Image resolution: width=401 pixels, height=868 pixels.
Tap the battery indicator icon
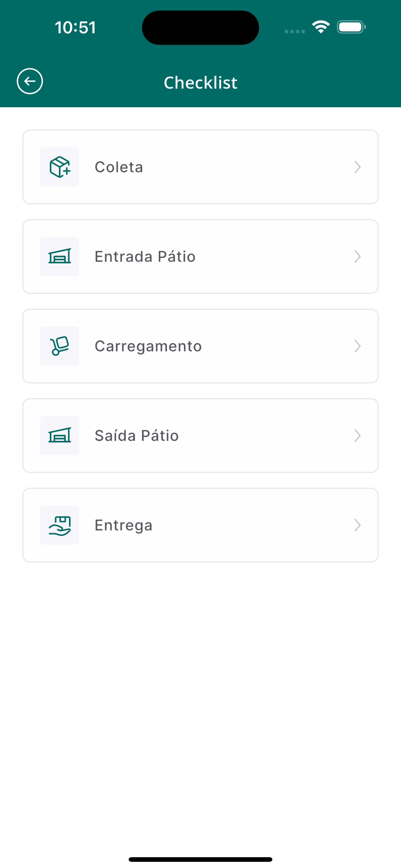pos(351,27)
